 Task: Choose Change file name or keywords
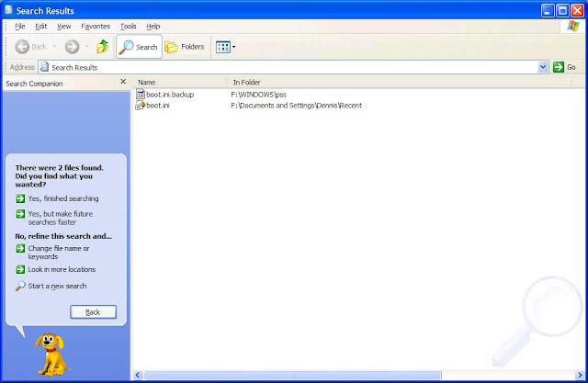coord(59,253)
